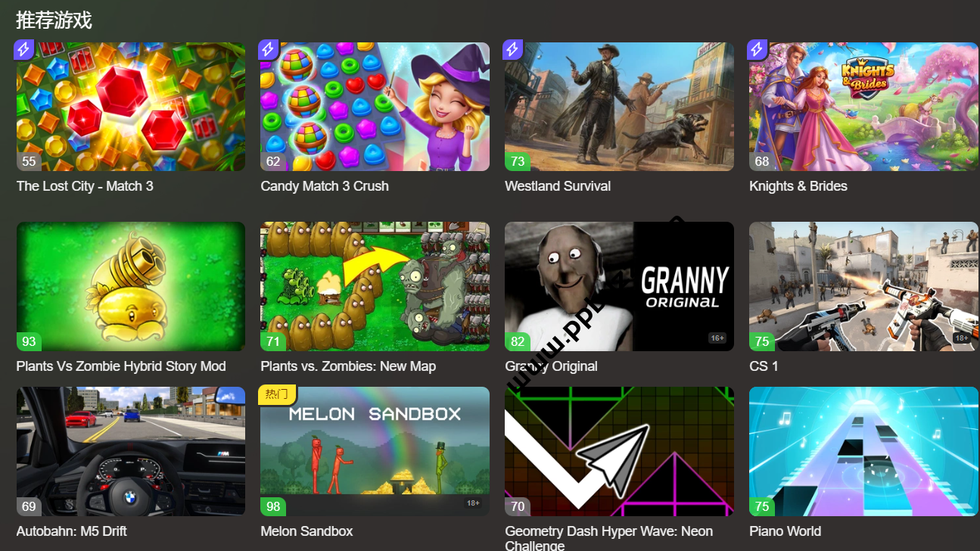Image resolution: width=980 pixels, height=551 pixels.
Task: Open CS 1 title link
Action: pos(764,366)
